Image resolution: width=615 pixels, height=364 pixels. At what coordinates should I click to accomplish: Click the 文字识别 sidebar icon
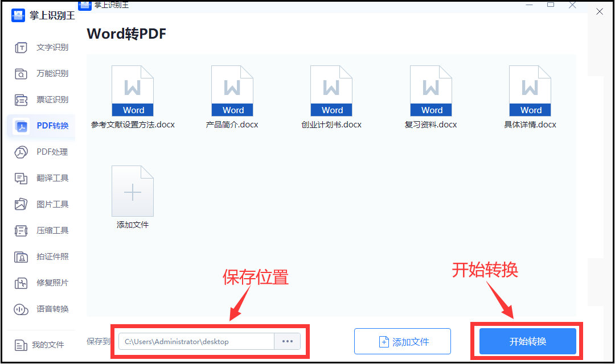21,48
